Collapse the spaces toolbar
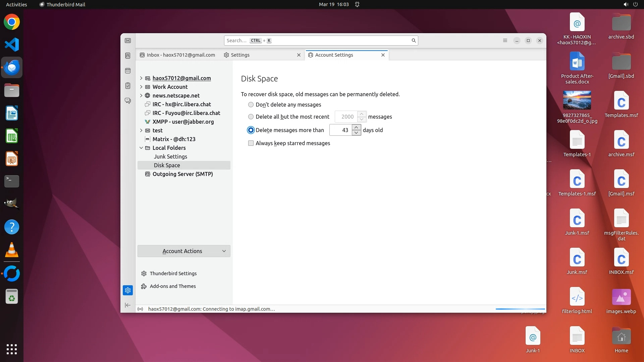This screenshot has height=362, width=644. [x=128, y=305]
